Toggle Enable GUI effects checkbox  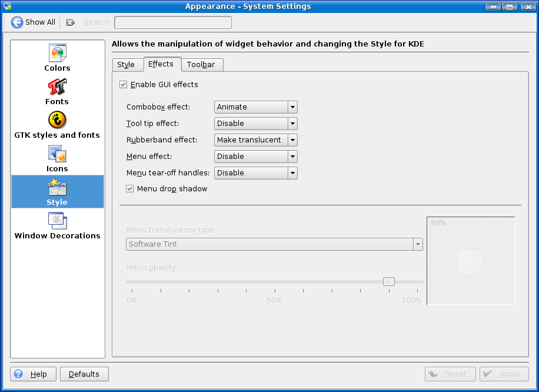[124, 85]
